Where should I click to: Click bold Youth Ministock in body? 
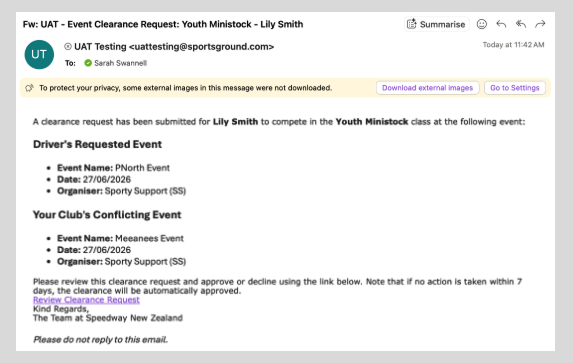(x=372, y=122)
